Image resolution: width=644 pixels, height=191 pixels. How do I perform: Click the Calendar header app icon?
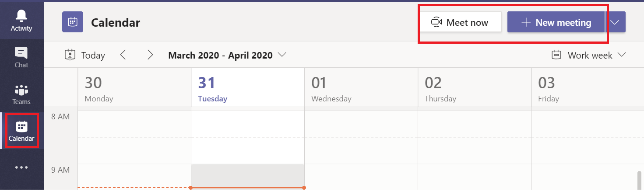coord(73,22)
